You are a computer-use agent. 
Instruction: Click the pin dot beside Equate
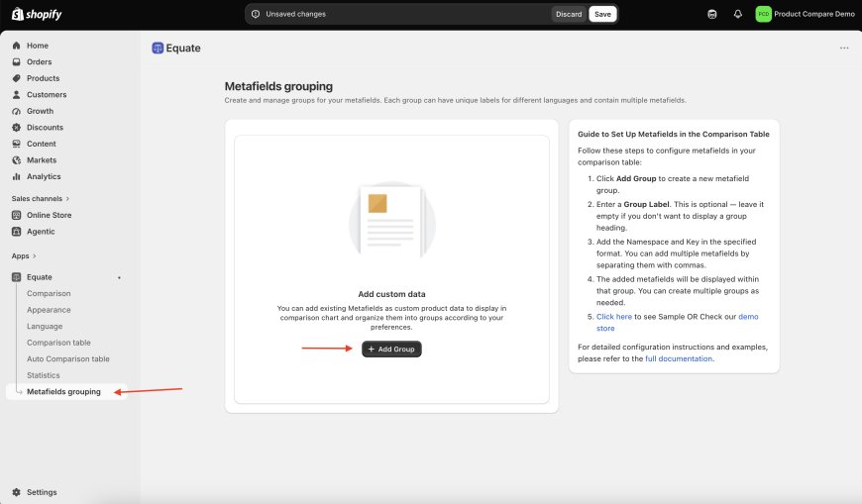coord(119,277)
